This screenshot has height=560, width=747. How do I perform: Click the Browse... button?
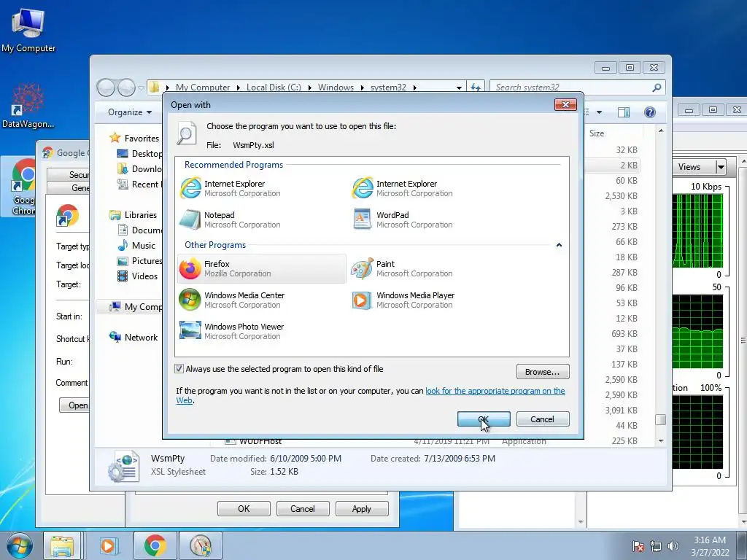(x=543, y=371)
